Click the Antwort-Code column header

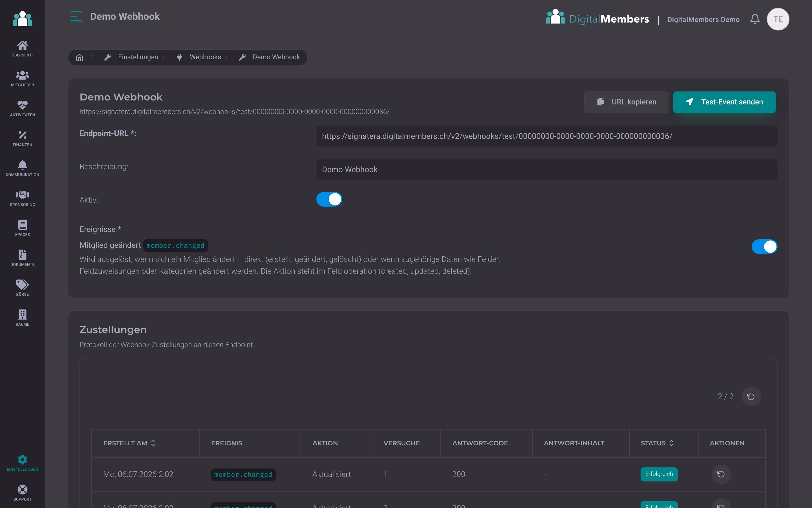[x=480, y=443]
